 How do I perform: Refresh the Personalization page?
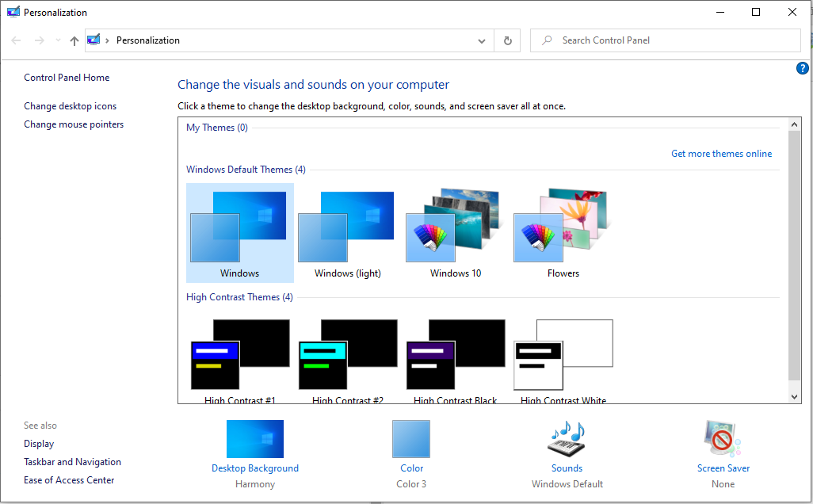(x=508, y=40)
